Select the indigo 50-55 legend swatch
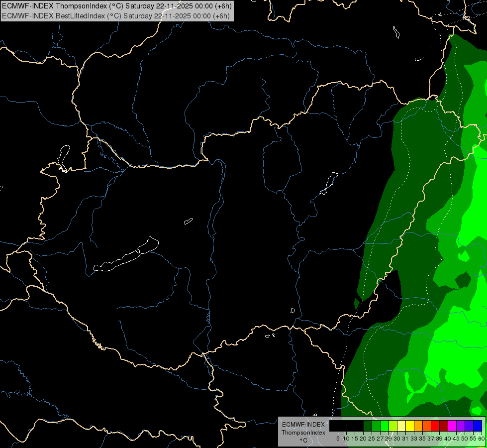The height and width of the screenshot is (448, 487). tap(469, 426)
